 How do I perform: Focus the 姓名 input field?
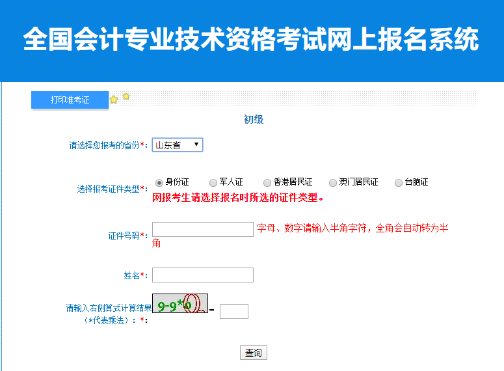203,275
